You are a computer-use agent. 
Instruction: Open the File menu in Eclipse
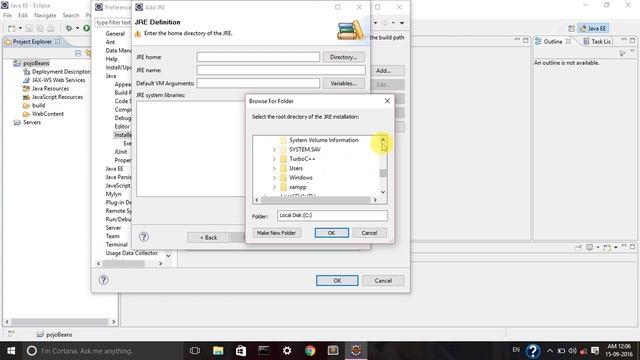pyautogui.click(x=7, y=15)
